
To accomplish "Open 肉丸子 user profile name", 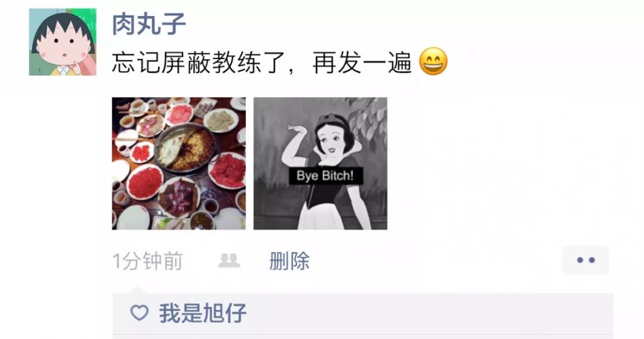I will point(148,23).
